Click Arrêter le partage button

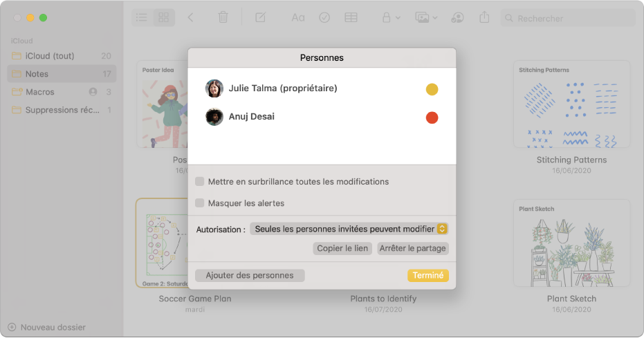click(413, 248)
